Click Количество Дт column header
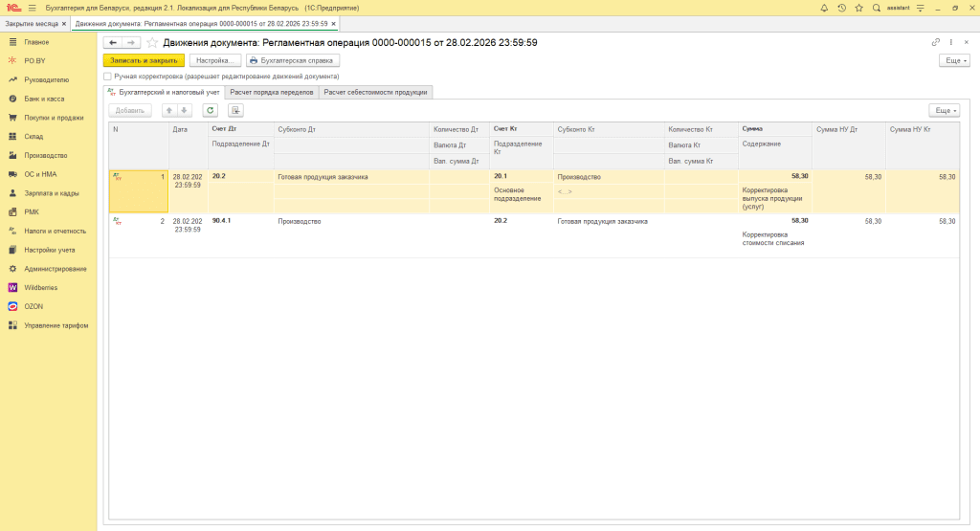Viewport: 980px width, 531px height. (459, 129)
